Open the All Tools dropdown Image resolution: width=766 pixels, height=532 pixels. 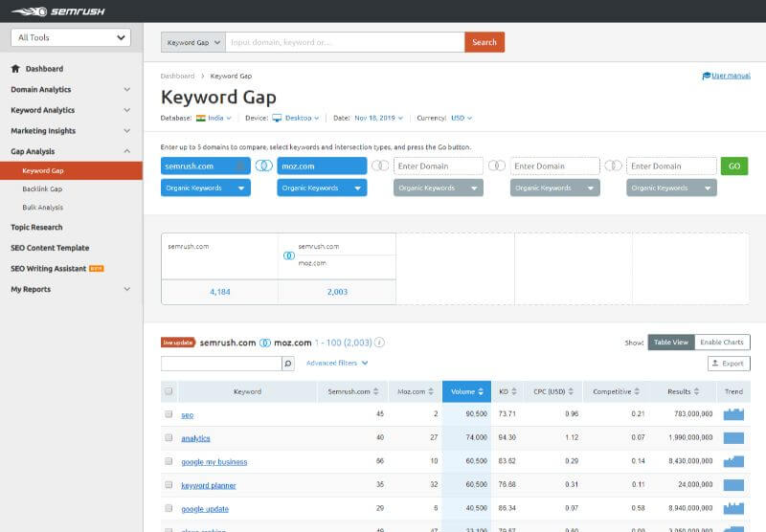(71, 37)
